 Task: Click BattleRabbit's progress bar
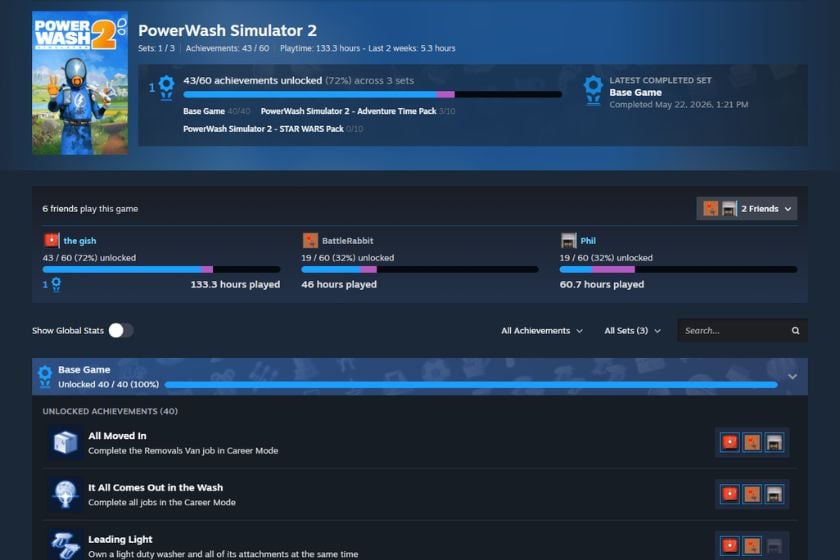pos(419,270)
